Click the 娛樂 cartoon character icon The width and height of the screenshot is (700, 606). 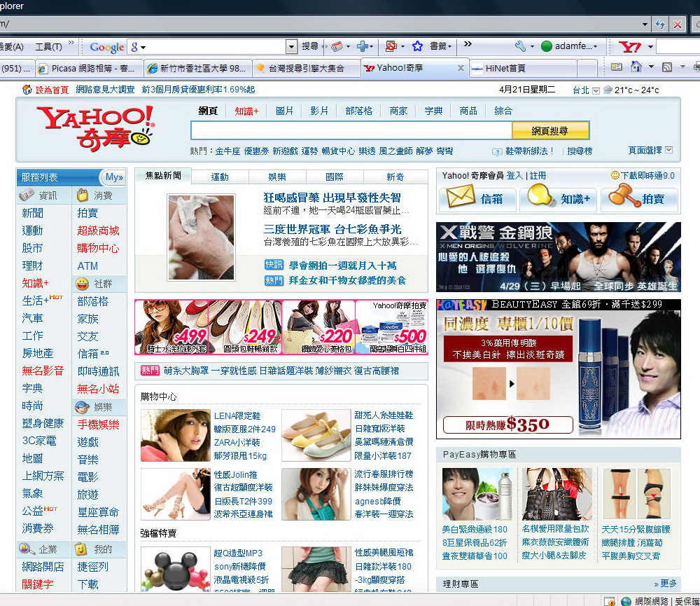pyautogui.click(x=82, y=406)
